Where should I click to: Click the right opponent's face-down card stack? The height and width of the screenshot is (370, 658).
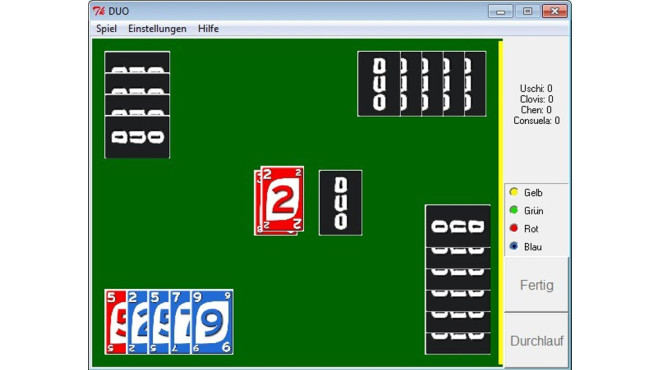(458, 279)
